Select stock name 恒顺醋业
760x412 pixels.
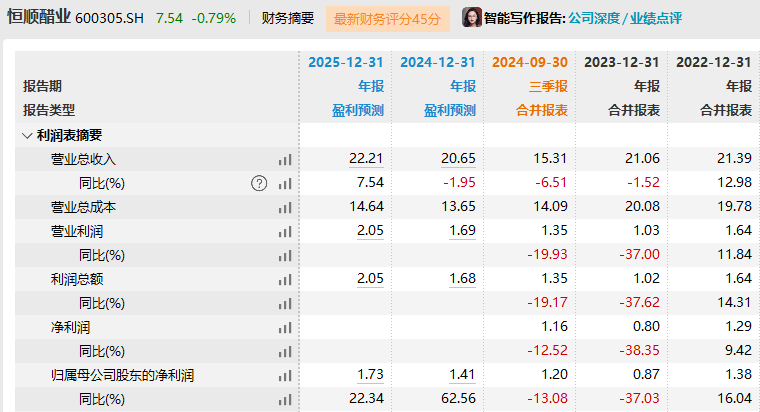[39, 17]
